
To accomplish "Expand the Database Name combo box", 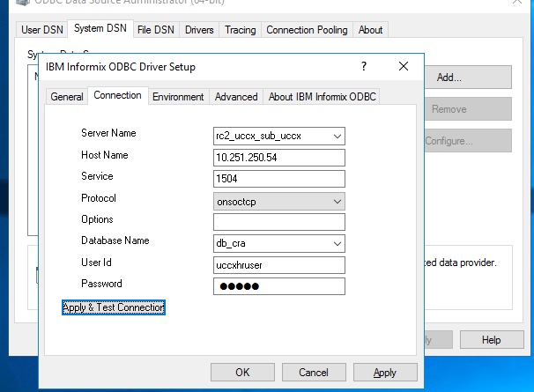I will point(336,244).
